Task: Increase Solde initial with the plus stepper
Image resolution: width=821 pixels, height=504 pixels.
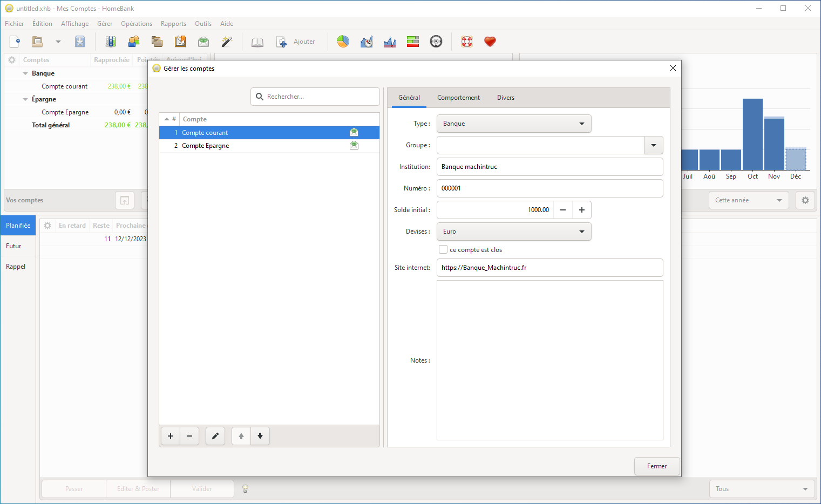Action: [581, 210]
